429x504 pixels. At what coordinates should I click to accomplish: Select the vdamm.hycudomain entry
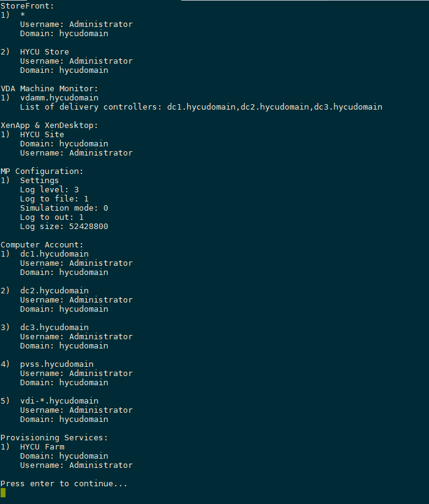point(59,97)
